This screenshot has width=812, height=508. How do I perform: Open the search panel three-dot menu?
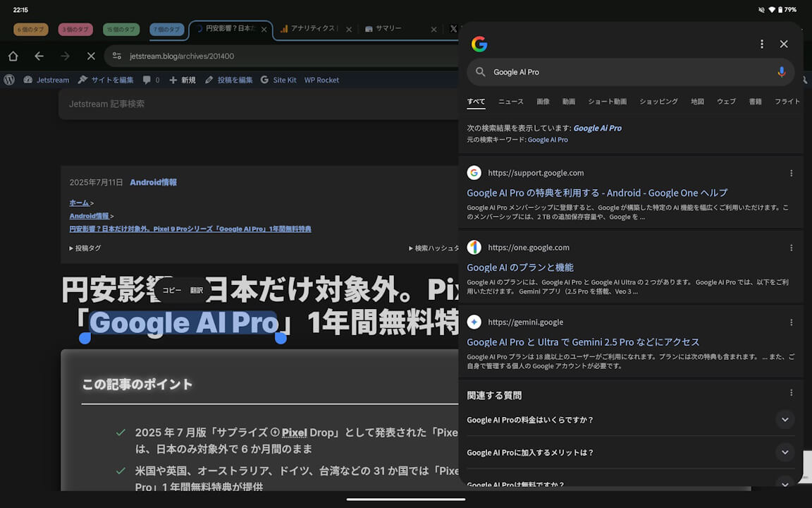point(762,44)
